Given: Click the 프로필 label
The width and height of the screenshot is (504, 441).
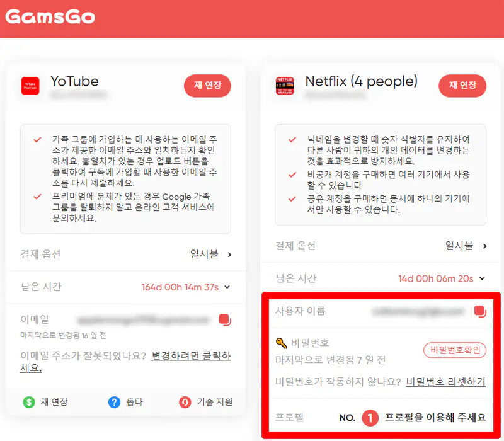Looking at the screenshot, I should pos(290,418).
